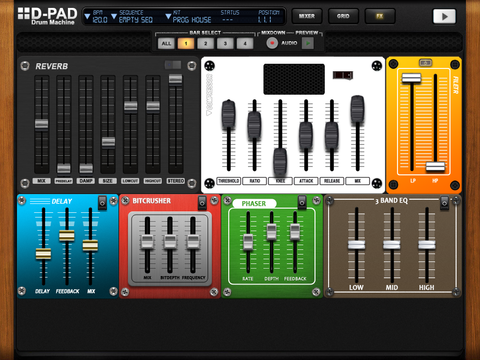Switch to the FX view

[380, 16]
